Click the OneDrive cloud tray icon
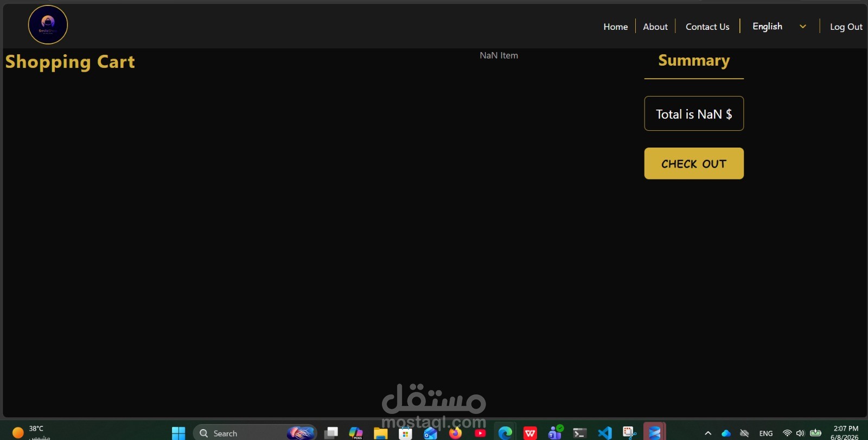The width and height of the screenshot is (868, 440). point(726,433)
